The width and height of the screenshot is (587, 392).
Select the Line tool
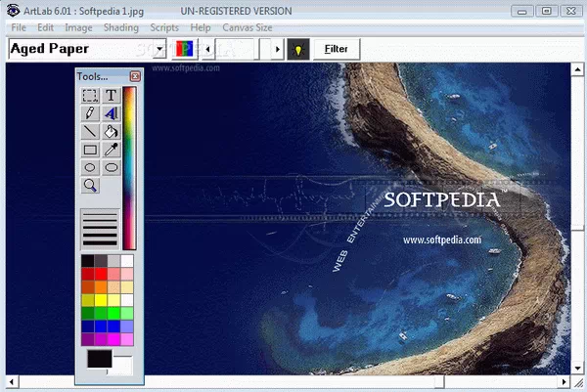tap(90, 131)
